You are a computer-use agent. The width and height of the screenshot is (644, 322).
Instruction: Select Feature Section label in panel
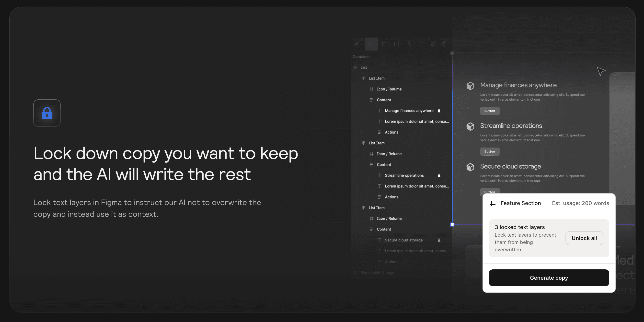coord(521,203)
